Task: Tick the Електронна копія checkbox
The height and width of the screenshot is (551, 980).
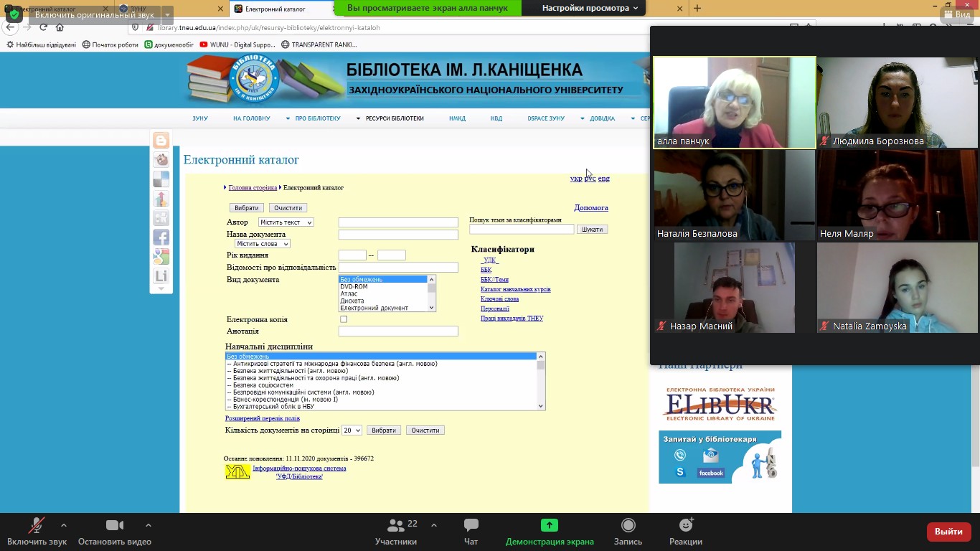Action: click(x=344, y=319)
